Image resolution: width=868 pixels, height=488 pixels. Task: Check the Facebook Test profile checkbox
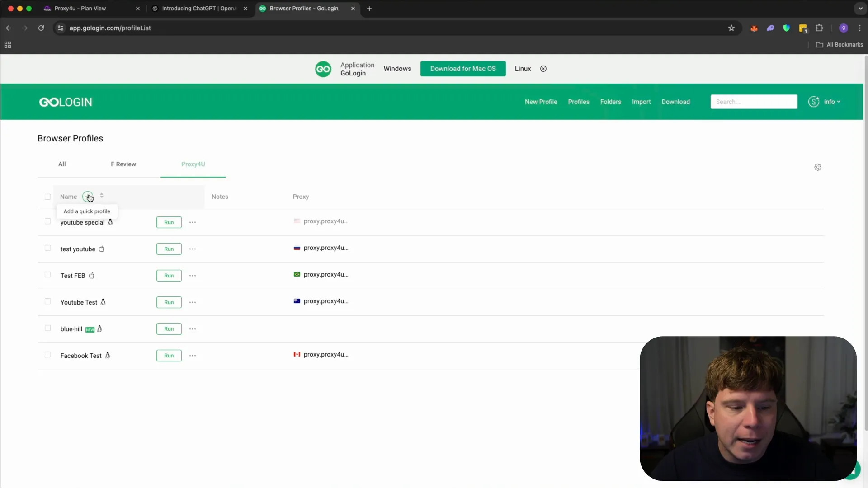pyautogui.click(x=47, y=355)
